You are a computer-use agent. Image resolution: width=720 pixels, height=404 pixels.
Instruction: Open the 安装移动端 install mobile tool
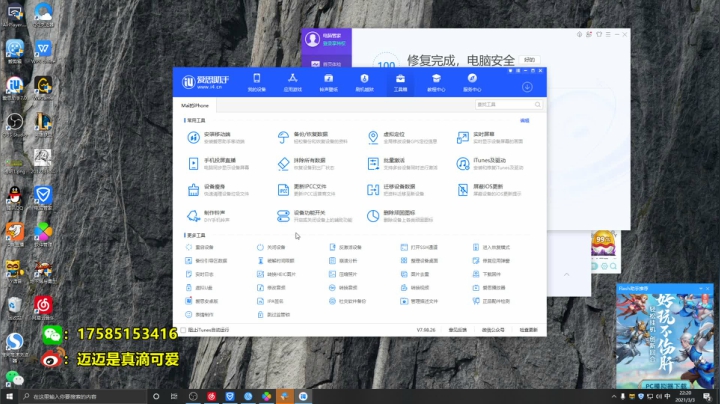coord(216,137)
